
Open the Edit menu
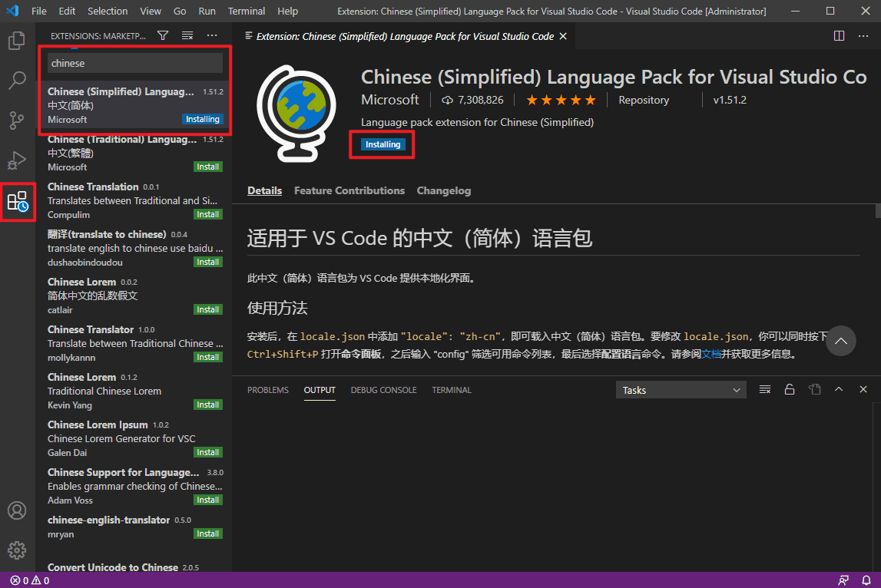click(x=67, y=12)
